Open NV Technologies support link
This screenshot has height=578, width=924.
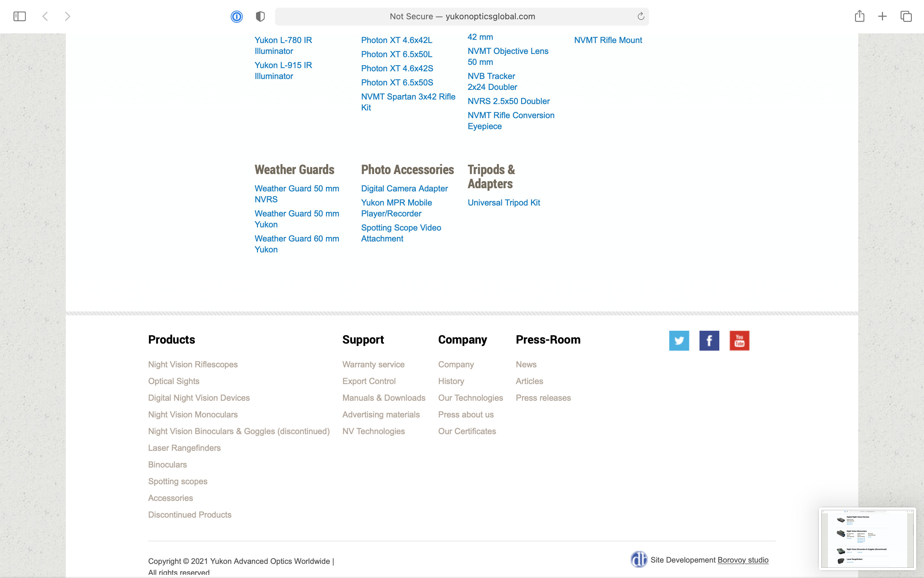(x=373, y=431)
